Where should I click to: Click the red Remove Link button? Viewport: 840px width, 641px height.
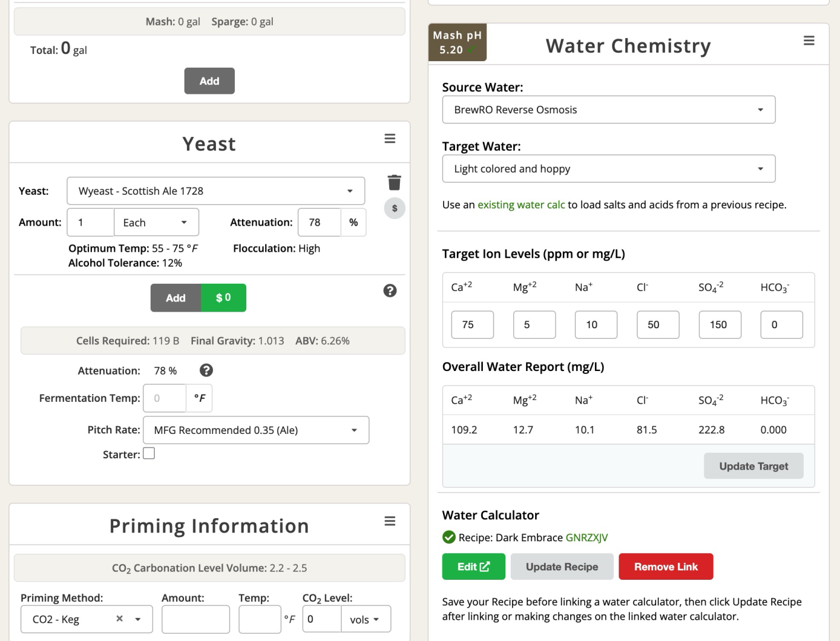(x=666, y=567)
